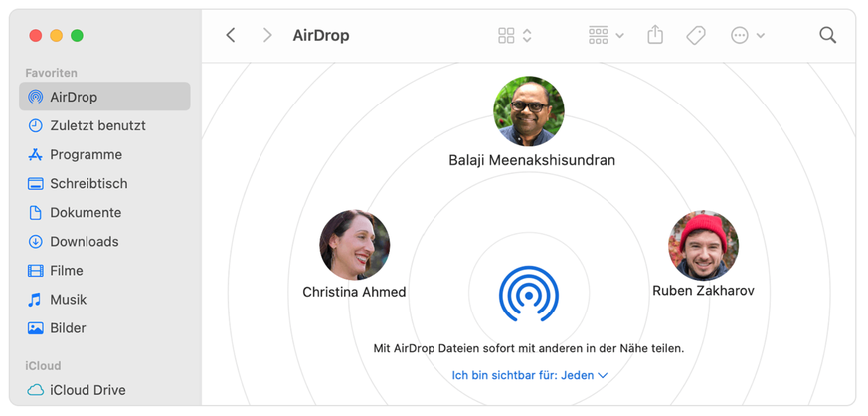Click the More actions ellipsis icon
The image size is (868, 416).
coord(740,36)
